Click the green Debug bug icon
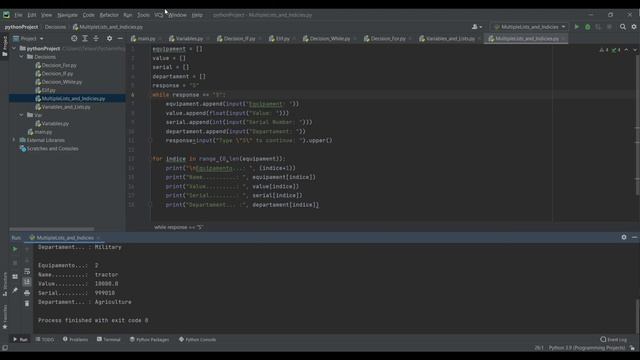Image resolution: width=640 pixels, height=360 pixels. (588, 27)
